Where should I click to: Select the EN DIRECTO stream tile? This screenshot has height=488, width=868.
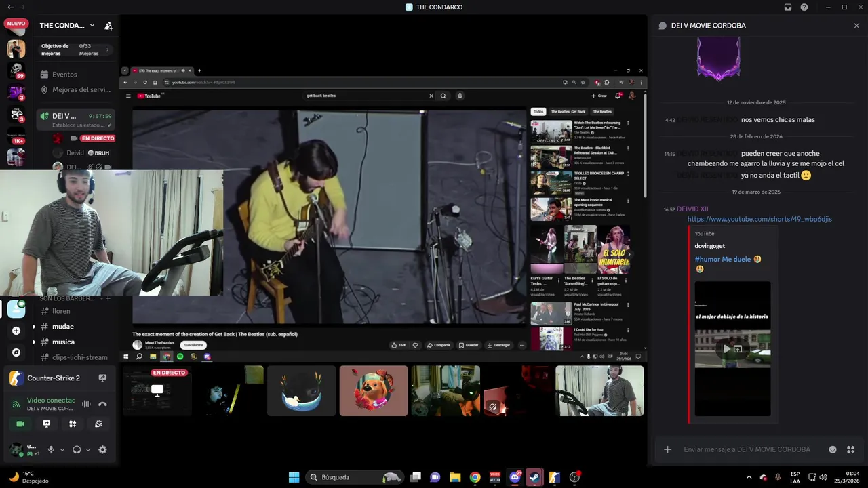pyautogui.click(x=157, y=391)
